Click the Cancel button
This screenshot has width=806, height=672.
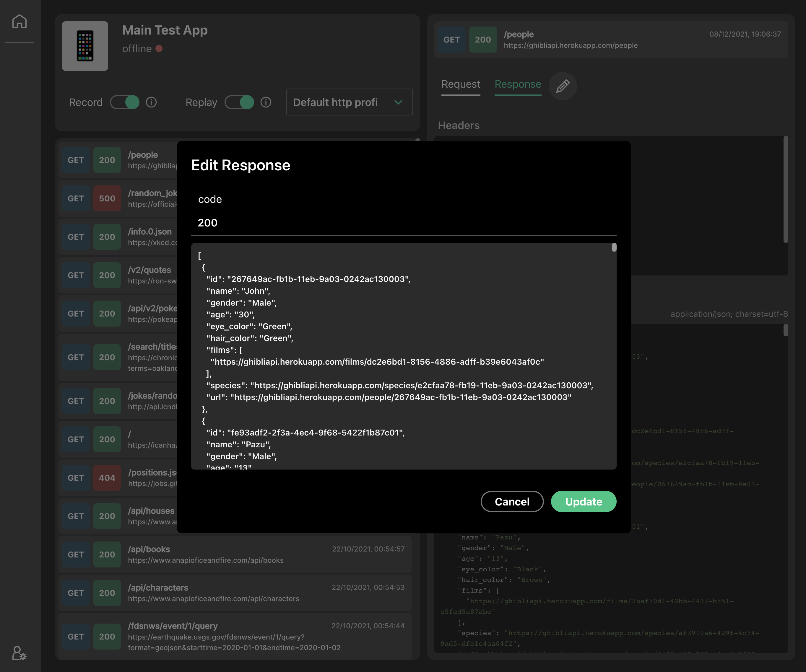[x=512, y=501]
